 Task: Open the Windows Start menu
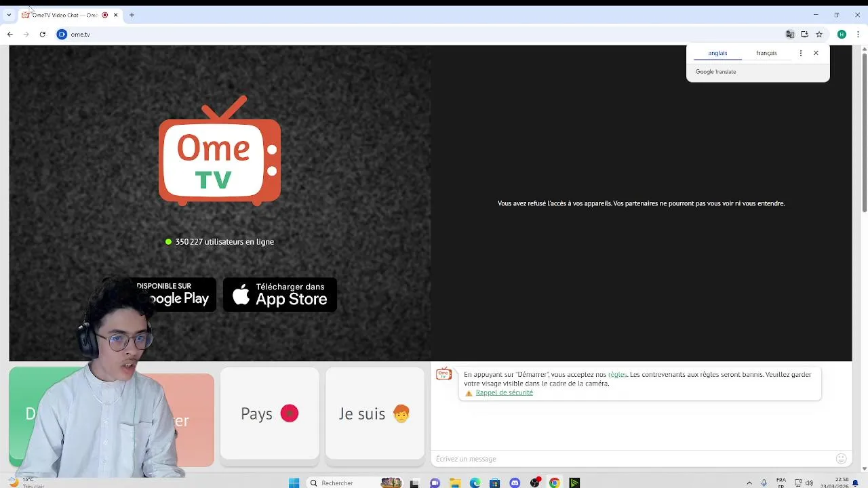click(x=294, y=483)
